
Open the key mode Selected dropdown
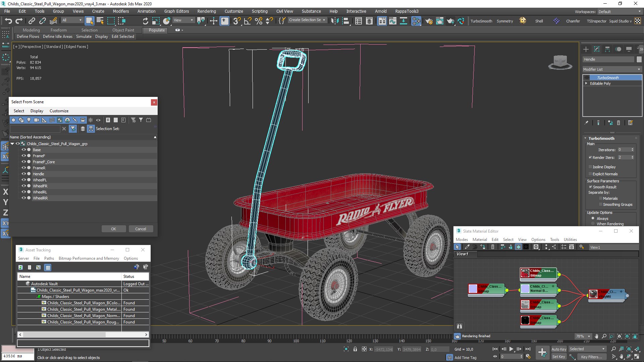click(587, 349)
